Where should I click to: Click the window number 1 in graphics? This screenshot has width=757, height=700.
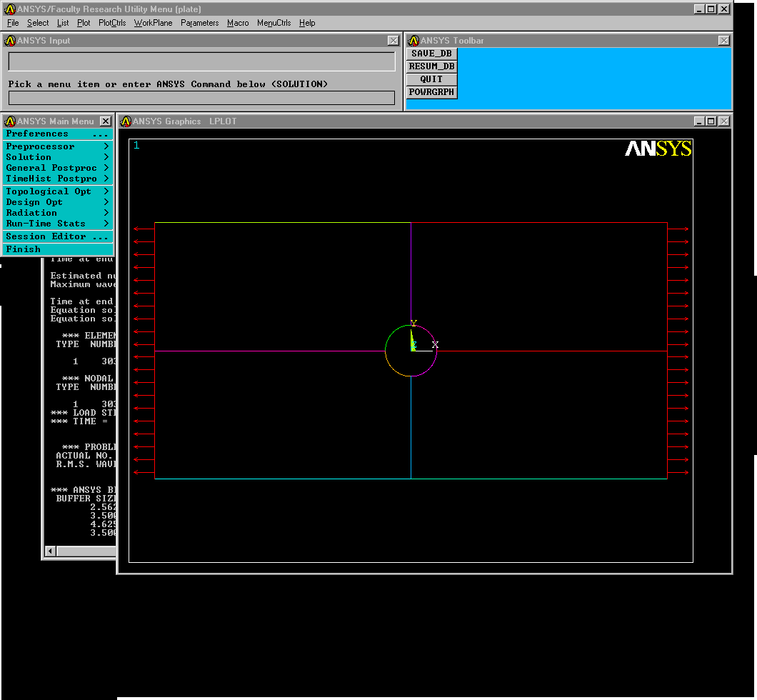point(136,145)
